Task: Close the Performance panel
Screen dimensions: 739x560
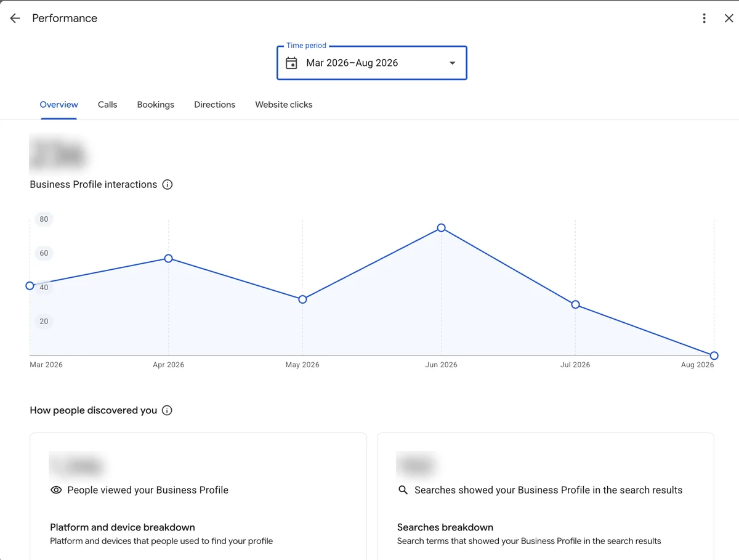Action: (729, 18)
